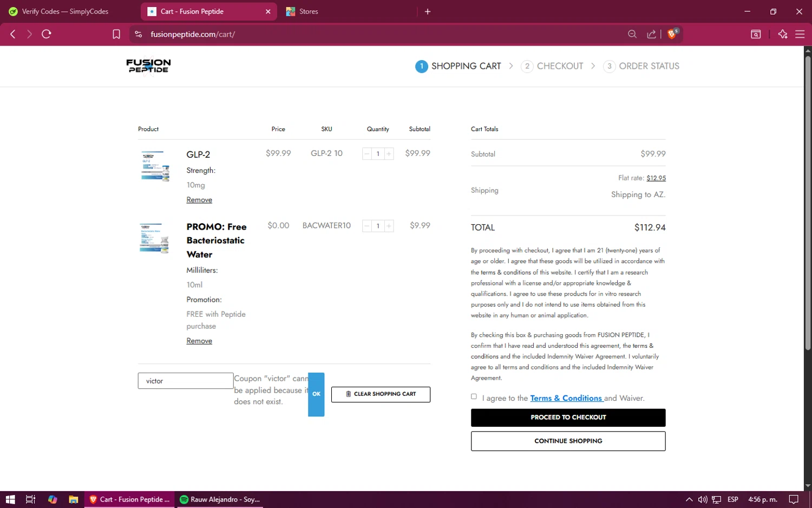The height and width of the screenshot is (508, 812).
Task: Open notification center icon
Action: (x=794, y=499)
